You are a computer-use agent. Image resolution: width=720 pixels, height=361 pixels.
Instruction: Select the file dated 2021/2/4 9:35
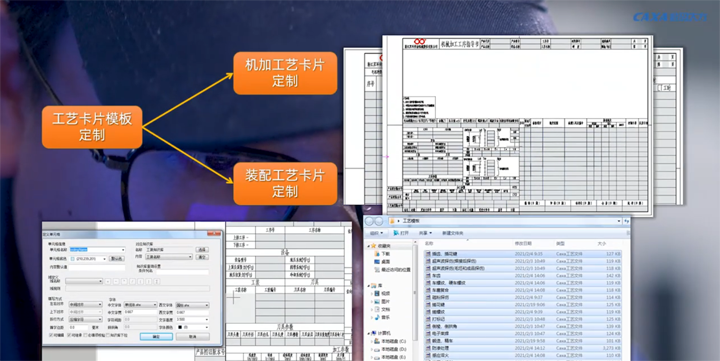click(523, 254)
